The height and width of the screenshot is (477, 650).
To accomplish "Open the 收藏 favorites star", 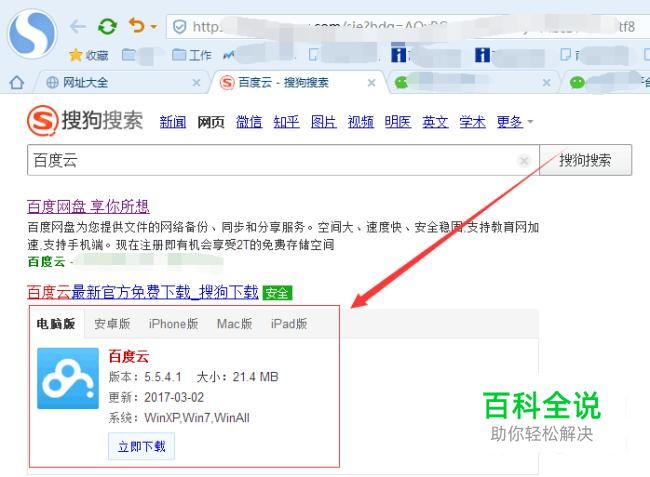I will click(x=89, y=55).
